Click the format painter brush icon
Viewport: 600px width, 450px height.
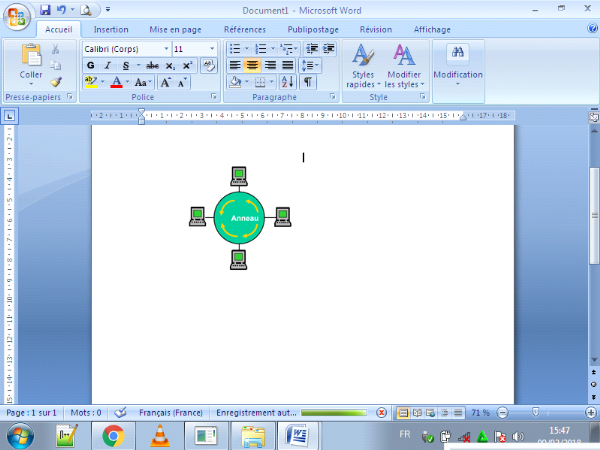point(56,82)
